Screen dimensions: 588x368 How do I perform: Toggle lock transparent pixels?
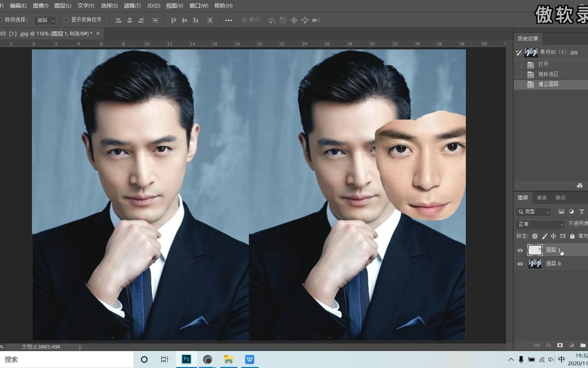[535, 236]
